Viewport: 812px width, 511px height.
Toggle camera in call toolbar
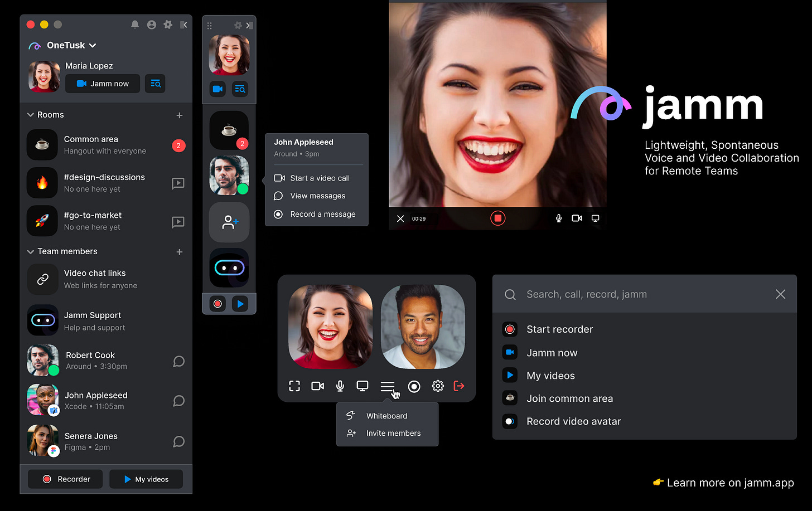pos(318,386)
